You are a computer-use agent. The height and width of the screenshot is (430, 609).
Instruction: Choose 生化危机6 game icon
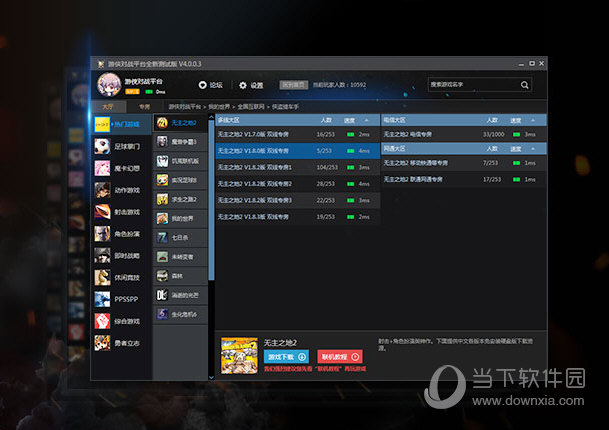pos(162,314)
